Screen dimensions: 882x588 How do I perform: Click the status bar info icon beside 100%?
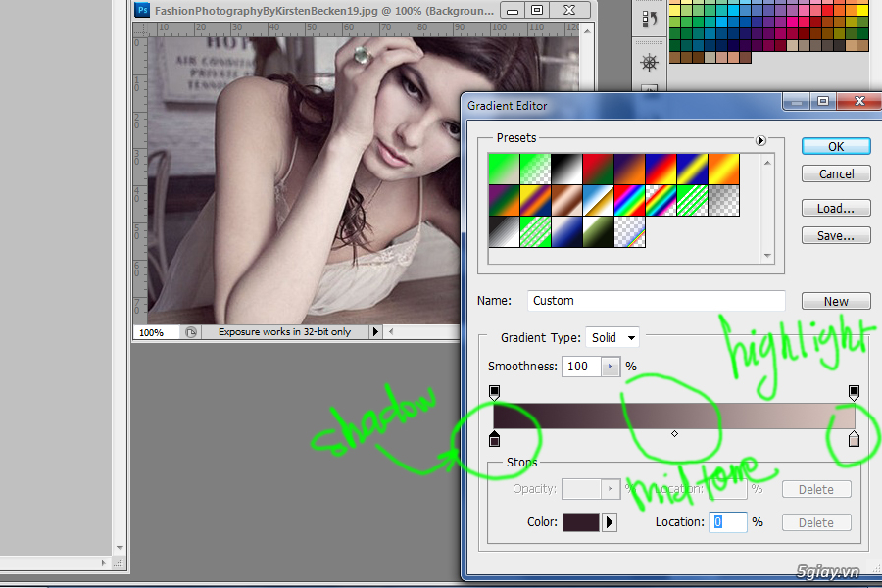(191, 332)
